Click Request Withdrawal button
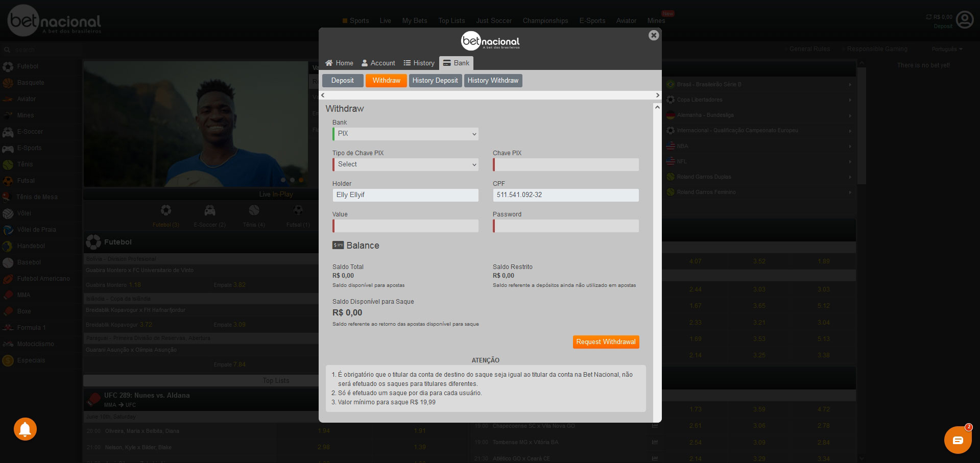The width and height of the screenshot is (980, 463). click(x=606, y=342)
